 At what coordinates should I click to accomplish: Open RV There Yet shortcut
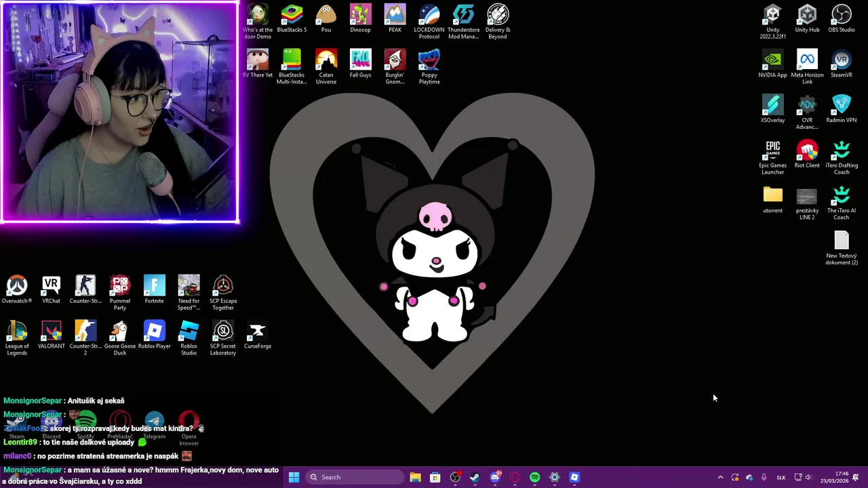pyautogui.click(x=258, y=64)
